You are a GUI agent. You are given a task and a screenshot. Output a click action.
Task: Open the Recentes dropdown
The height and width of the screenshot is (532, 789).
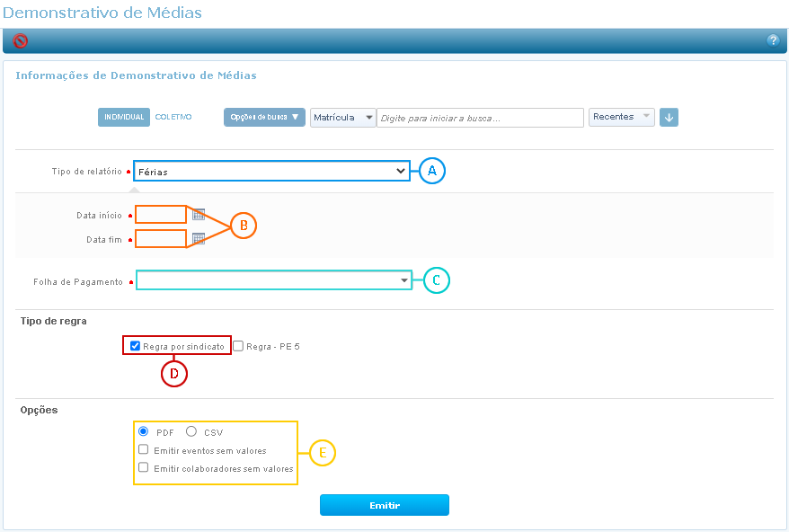(621, 118)
